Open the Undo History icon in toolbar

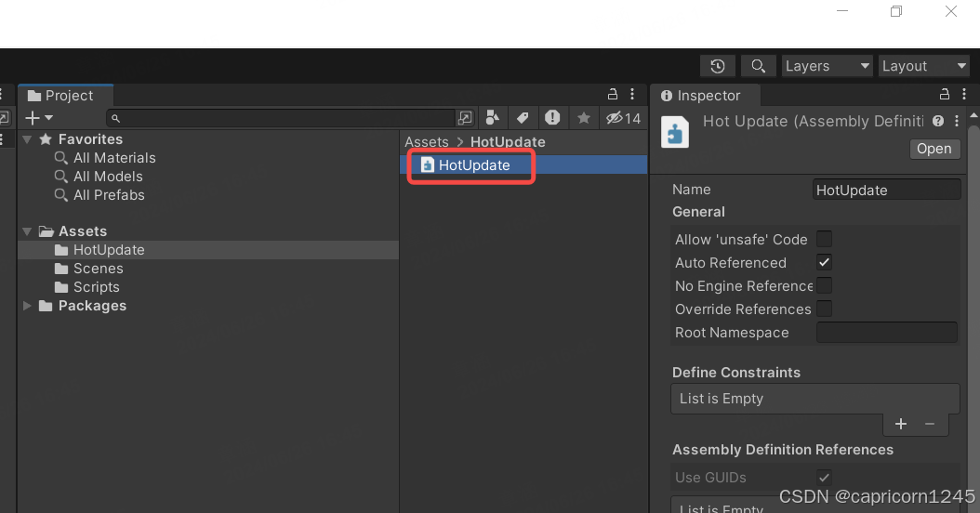(718, 66)
